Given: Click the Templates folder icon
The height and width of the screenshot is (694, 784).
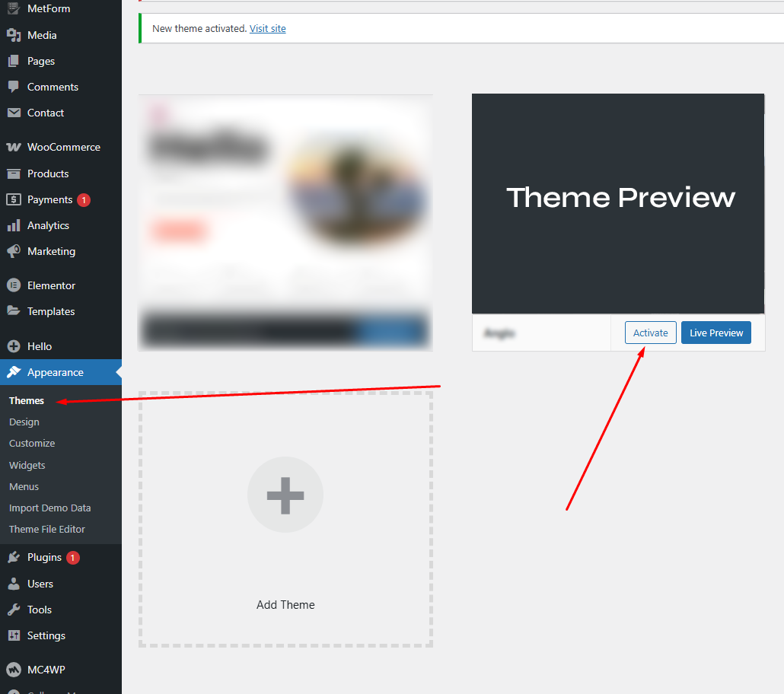Looking at the screenshot, I should pyautogui.click(x=14, y=311).
